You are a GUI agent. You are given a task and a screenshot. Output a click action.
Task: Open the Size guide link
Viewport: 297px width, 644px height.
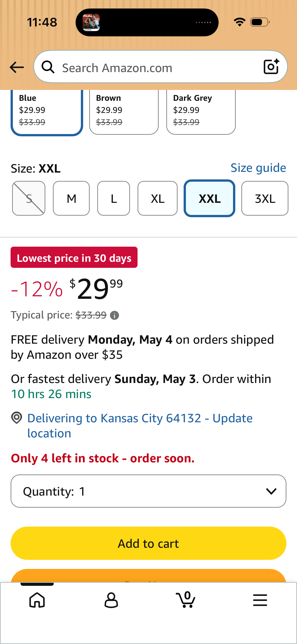258,168
